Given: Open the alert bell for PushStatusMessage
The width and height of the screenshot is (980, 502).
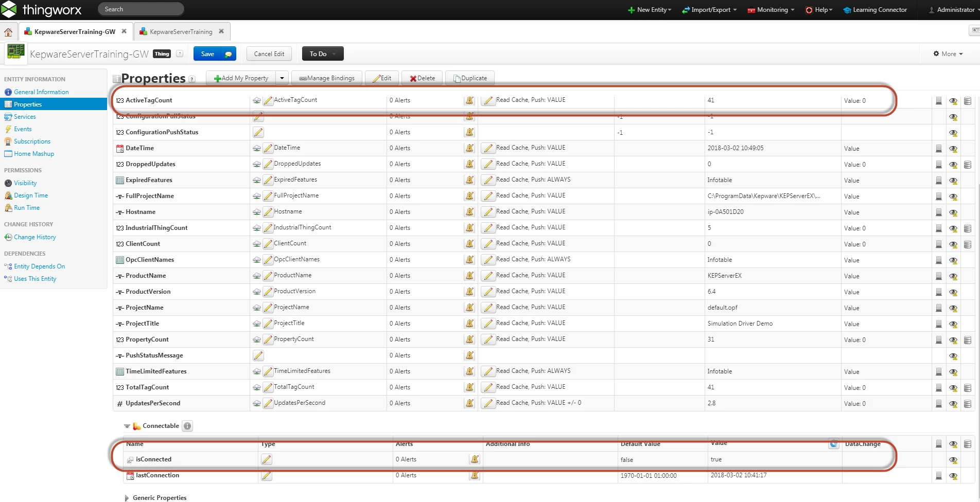Looking at the screenshot, I should point(469,355).
